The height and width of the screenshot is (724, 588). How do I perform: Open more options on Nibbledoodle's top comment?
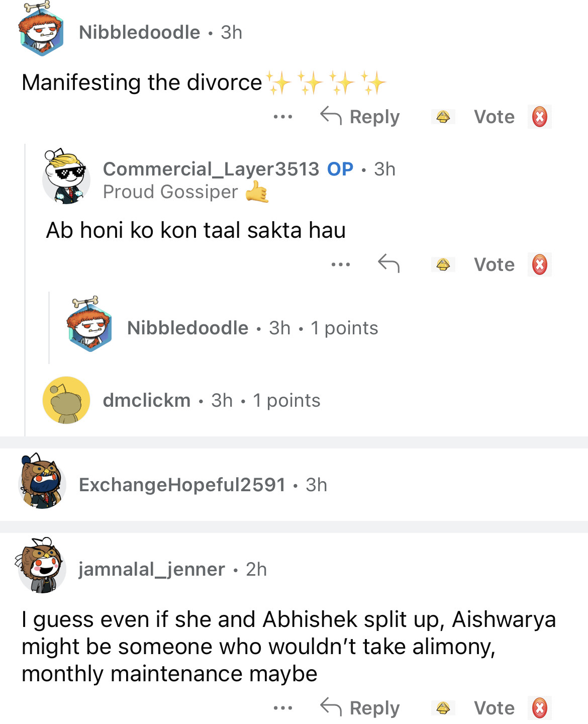click(x=282, y=117)
